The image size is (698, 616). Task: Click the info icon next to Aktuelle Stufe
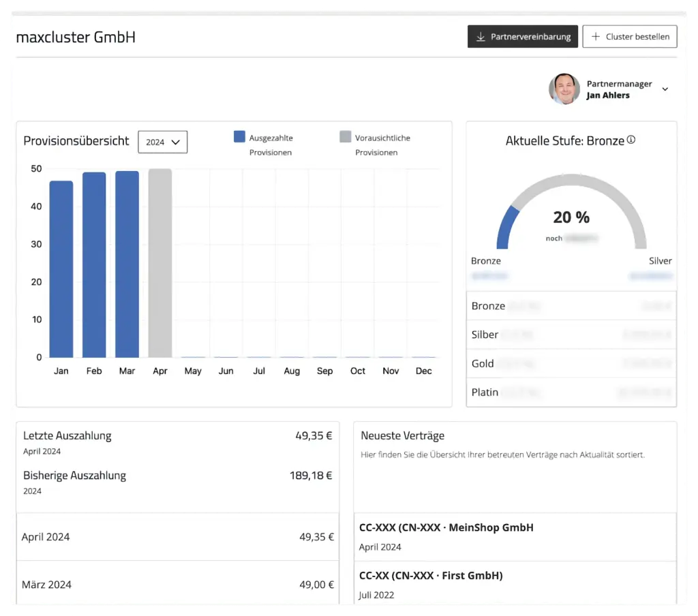click(x=631, y=140)
